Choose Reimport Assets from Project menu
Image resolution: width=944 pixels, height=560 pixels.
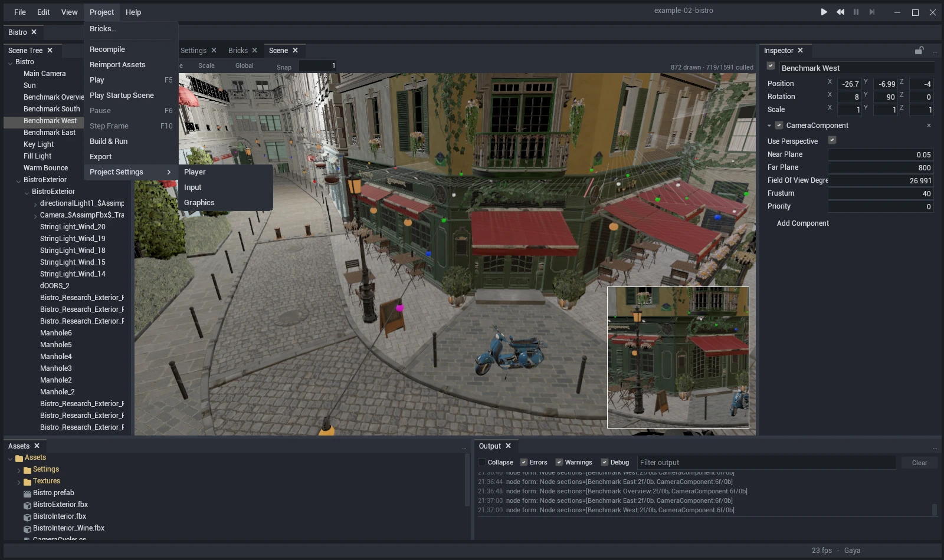(131, 65)
